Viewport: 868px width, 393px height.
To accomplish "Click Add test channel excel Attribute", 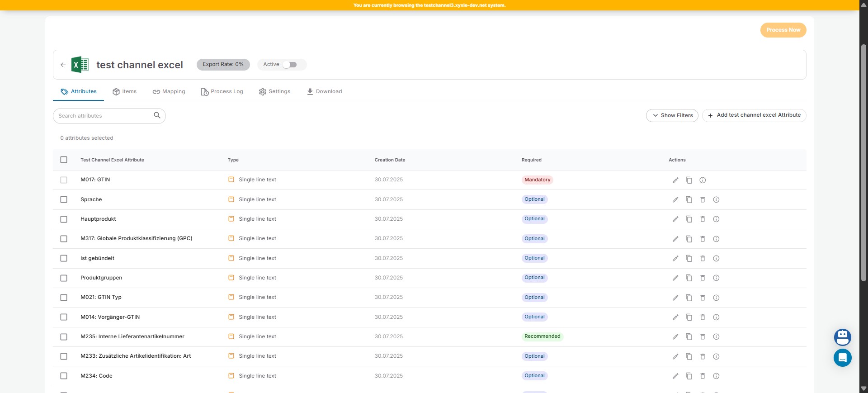I will click(754, 115).
